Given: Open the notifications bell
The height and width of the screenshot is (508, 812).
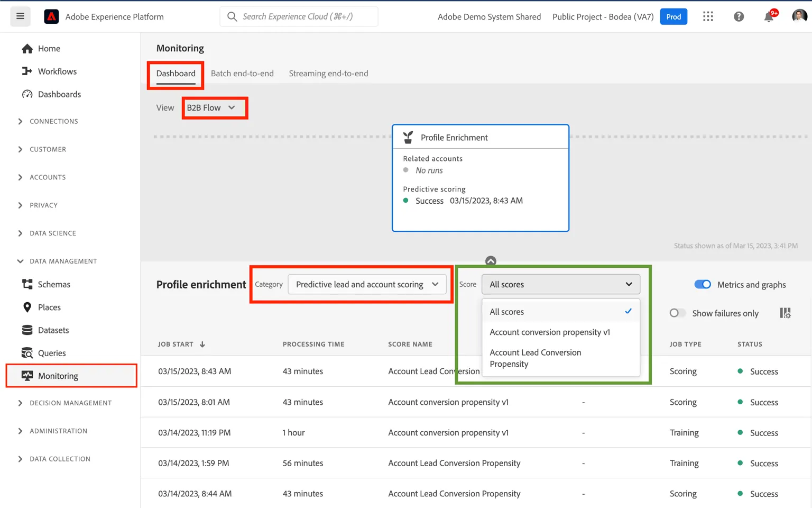Looking at the screenshot, I should point(769,17).
